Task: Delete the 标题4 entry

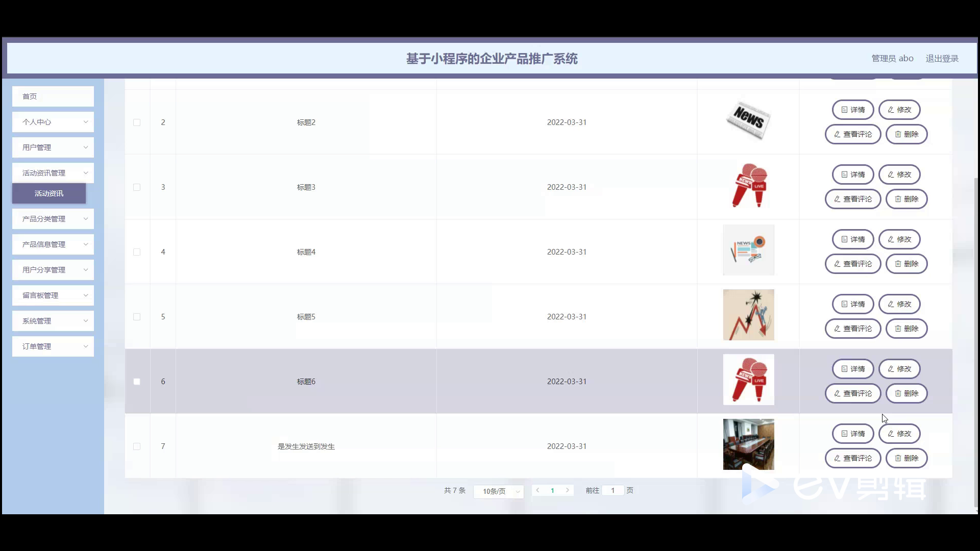Action: point(906,264)
